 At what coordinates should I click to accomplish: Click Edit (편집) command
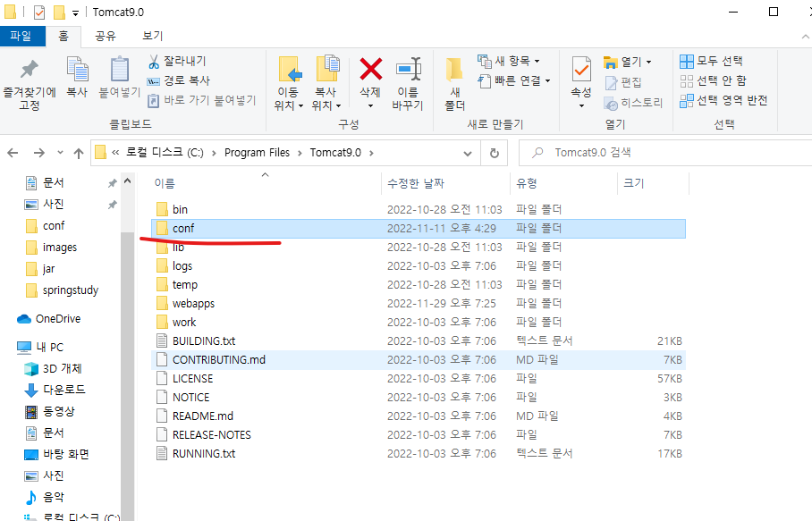(623, 82)
